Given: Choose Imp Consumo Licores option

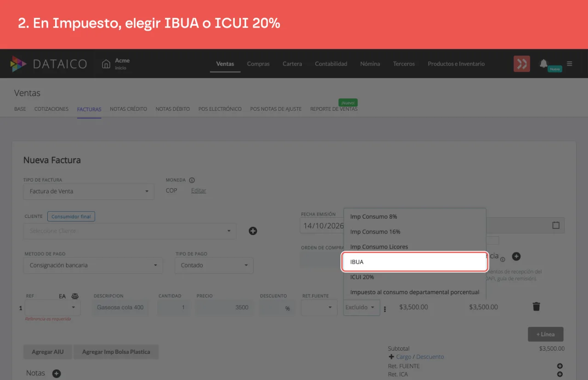Looking at the screenshot, I should click(x=415, y=247).
